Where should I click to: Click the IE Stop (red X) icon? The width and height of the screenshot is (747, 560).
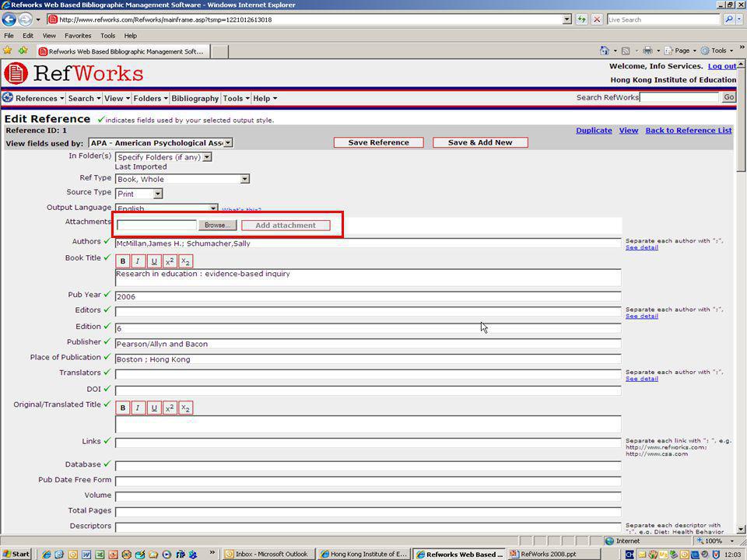tap(597, 19)
